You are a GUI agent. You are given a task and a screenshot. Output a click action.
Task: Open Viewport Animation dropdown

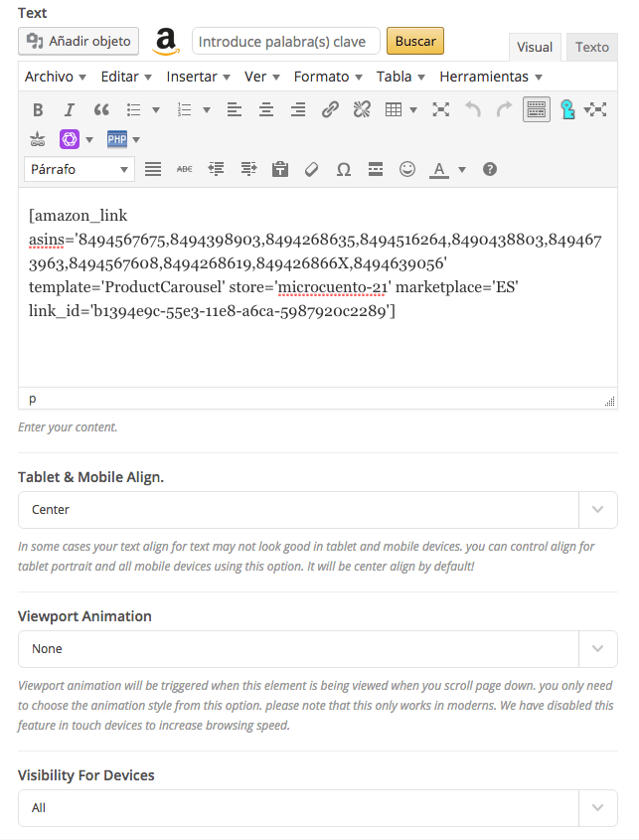click(318, 649)
